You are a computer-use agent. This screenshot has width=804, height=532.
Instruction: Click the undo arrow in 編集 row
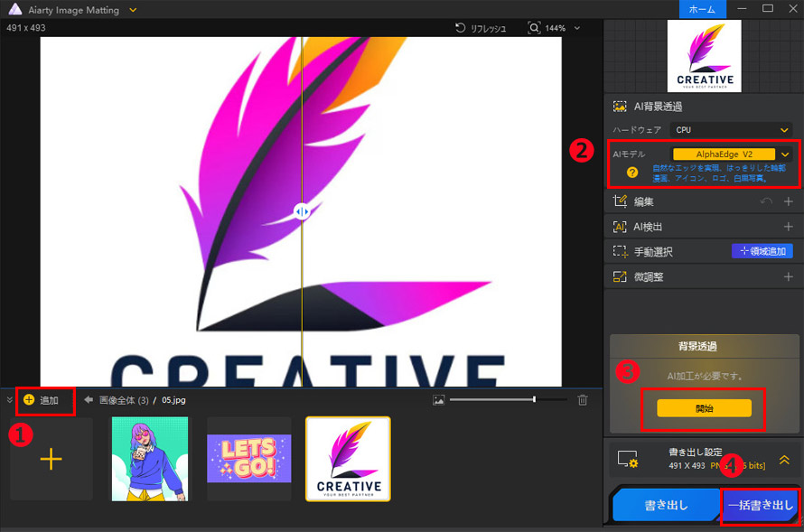766,201
